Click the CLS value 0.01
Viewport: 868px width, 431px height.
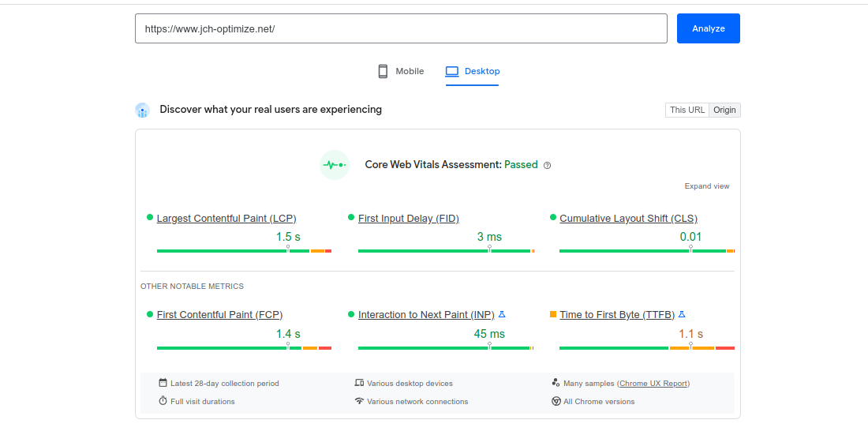coord(691,237)
